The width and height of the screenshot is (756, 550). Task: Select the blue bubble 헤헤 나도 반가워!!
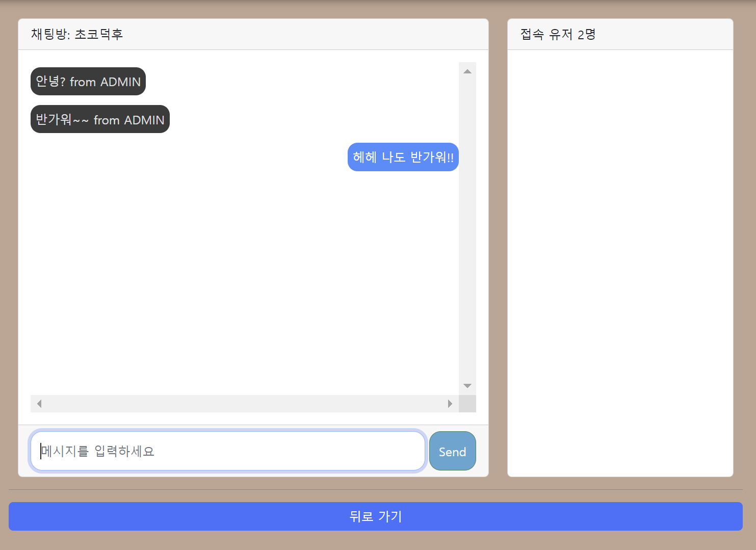[403, 157]
